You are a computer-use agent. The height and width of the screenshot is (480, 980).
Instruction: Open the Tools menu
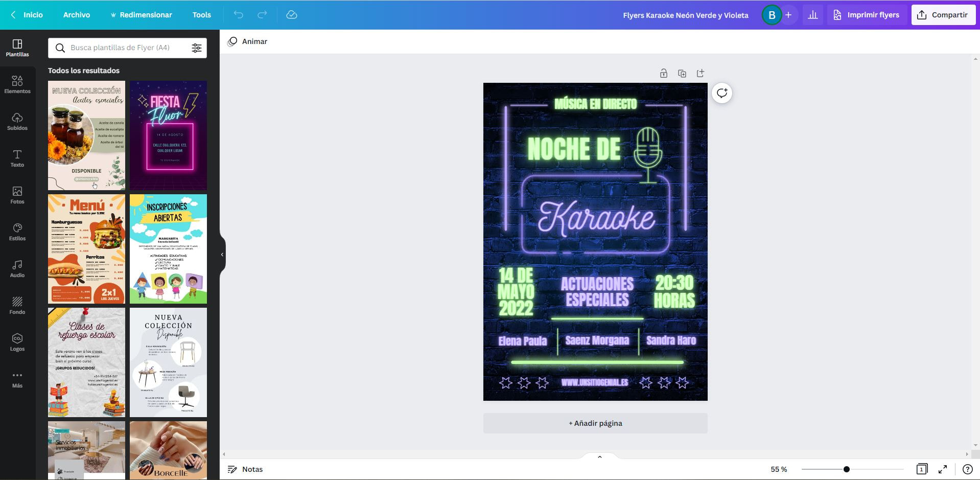[x=201, y=15]
